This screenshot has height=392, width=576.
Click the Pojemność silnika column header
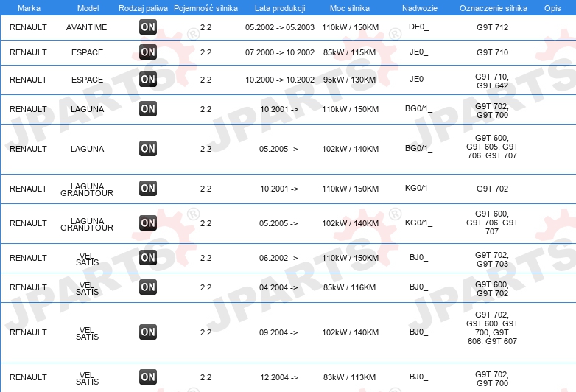206,8
